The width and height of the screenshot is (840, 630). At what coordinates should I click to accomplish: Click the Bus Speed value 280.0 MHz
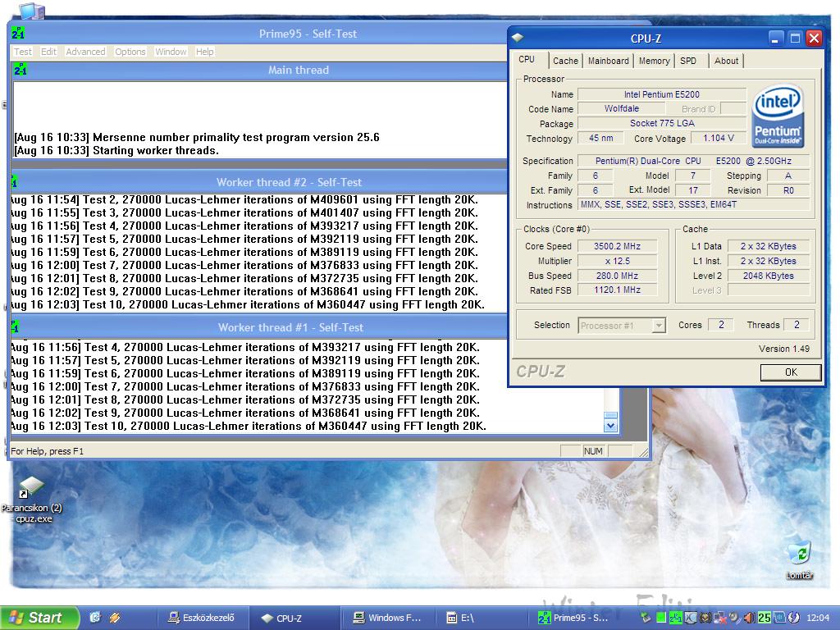tap(617, 276)
